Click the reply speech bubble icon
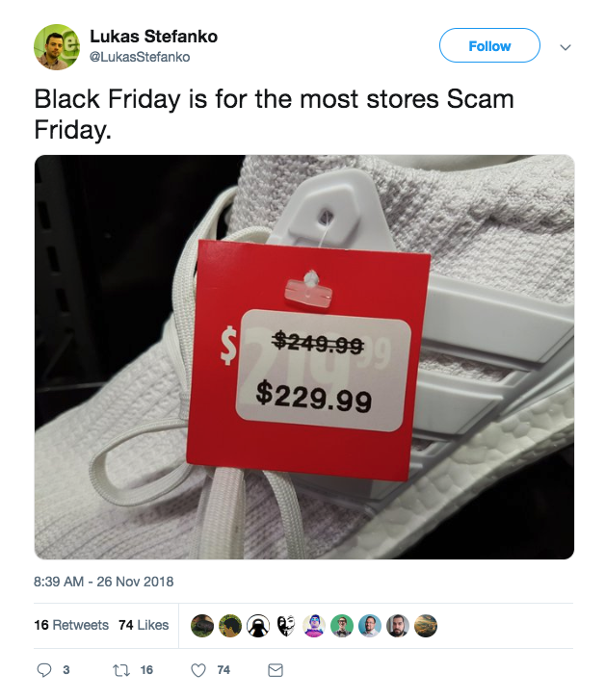The width and height of the screenshot is (605, 700). pos(43,670)
